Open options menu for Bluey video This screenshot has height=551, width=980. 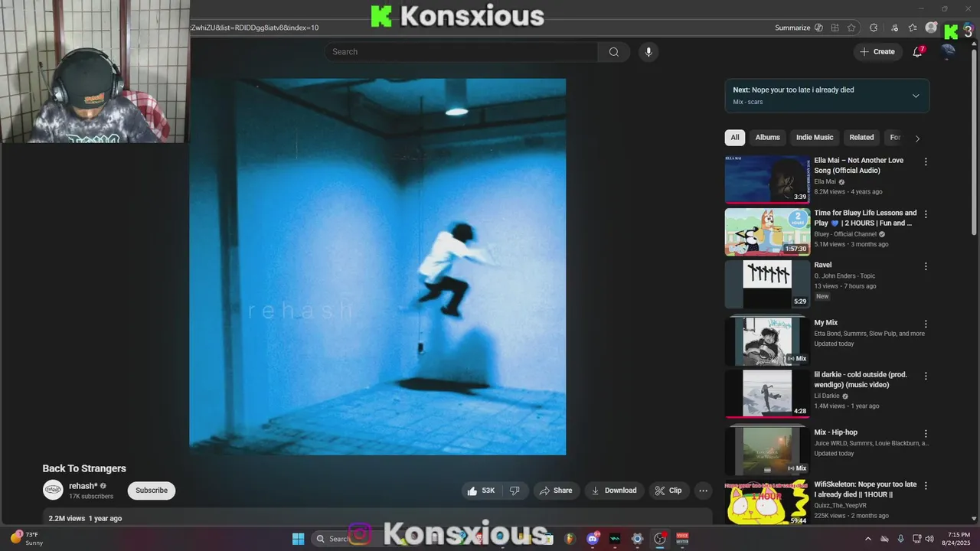(926, 214)
